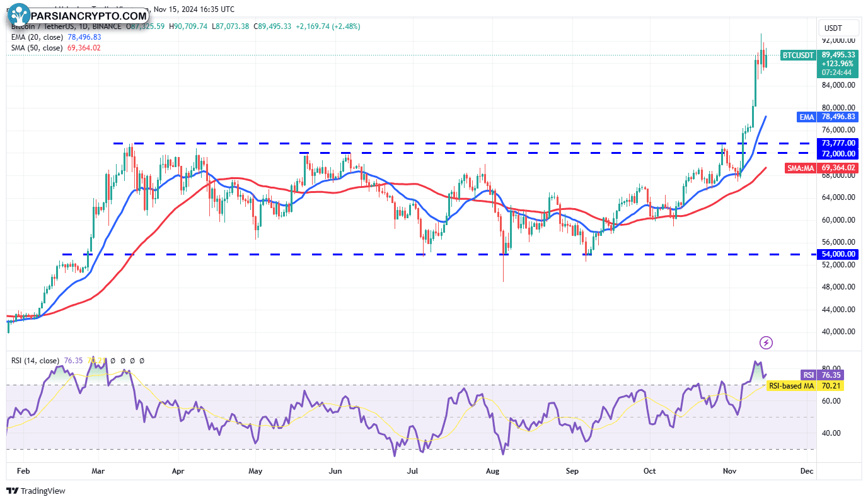Click the 40.00 RSI axis tick

(830, 433)
